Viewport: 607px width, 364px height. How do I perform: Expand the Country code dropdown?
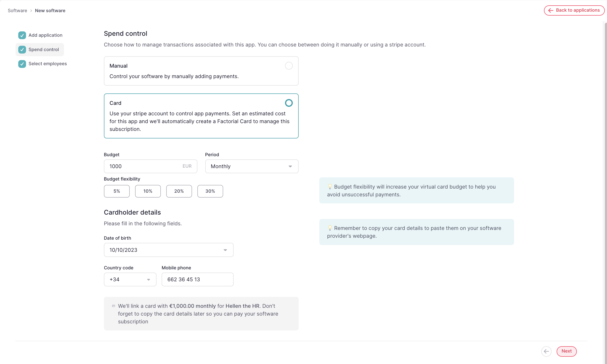tap(130, 279)
